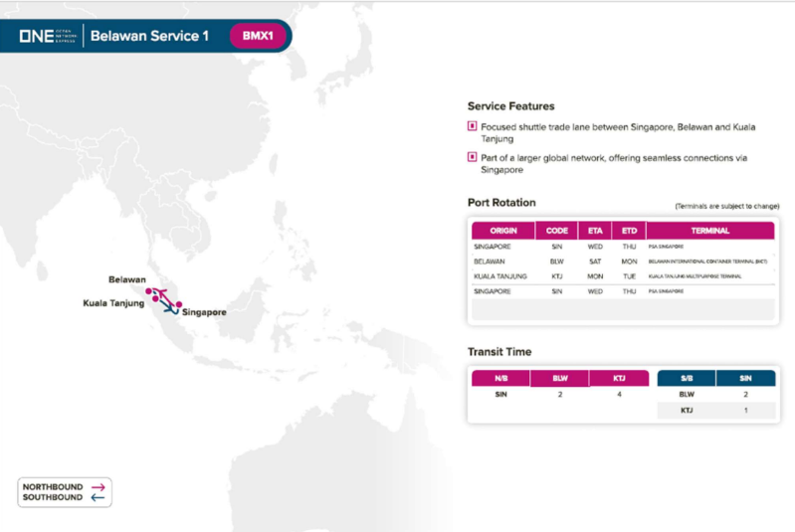This screenshot has width=795, height=532.
Task: Click the S/B header in Transit Time table
Action: pyautogui.click(x=687, y=378)
